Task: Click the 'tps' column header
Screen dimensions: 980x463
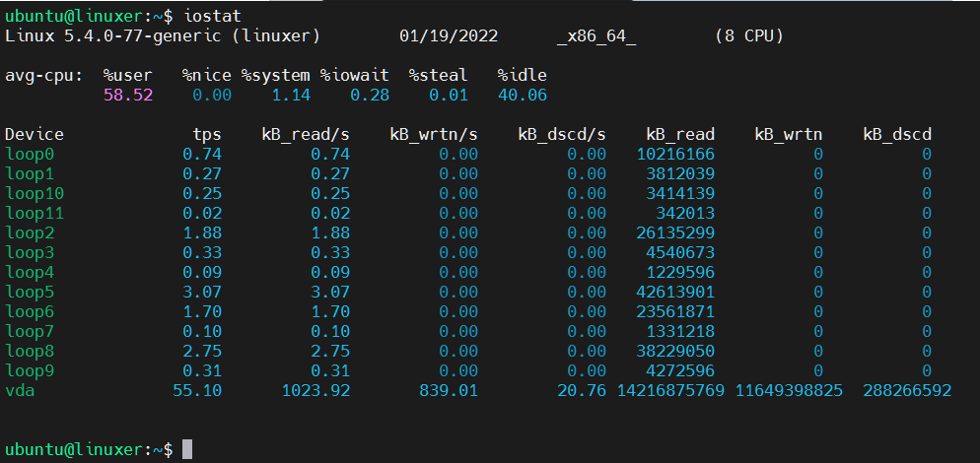Action: point(207,135)
